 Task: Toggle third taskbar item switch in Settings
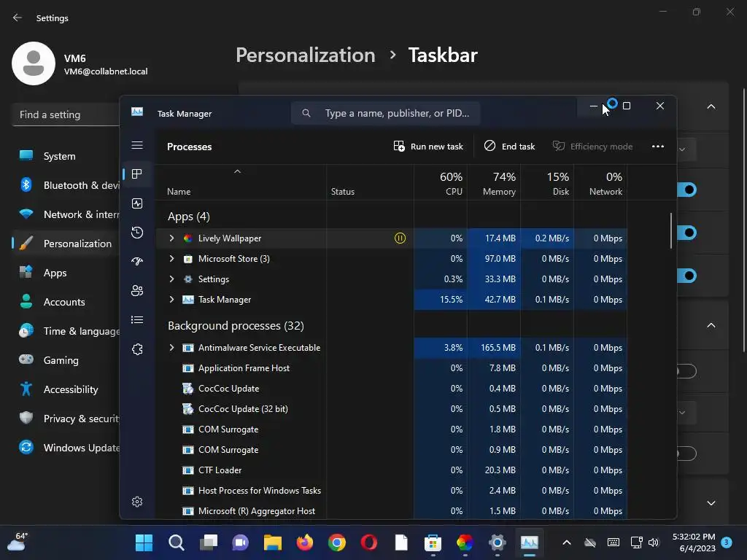[686, 276]
